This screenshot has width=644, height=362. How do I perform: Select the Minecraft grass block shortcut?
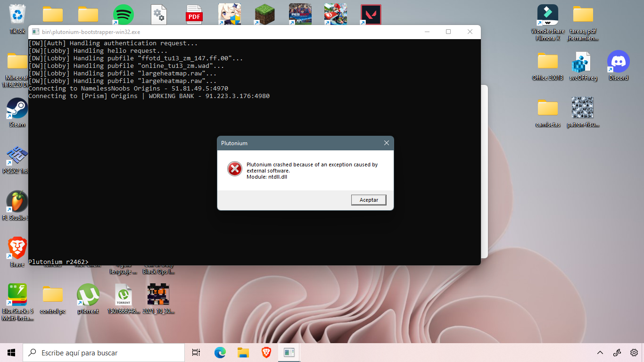click(265, 15)
